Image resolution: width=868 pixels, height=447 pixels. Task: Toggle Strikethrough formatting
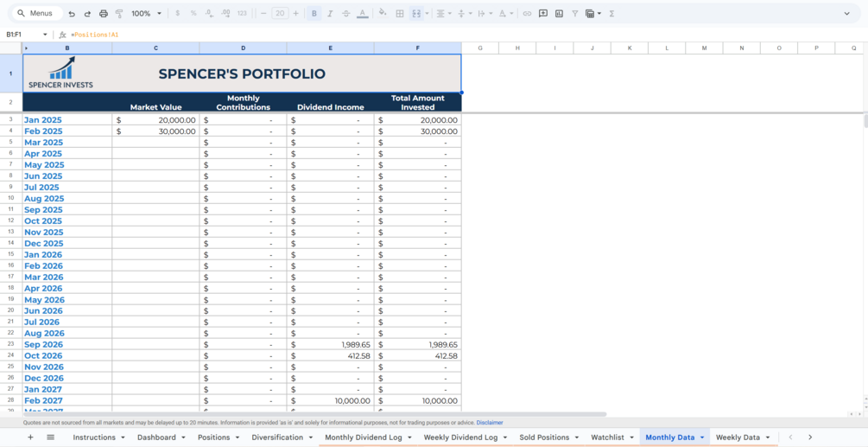click(346, 13)
